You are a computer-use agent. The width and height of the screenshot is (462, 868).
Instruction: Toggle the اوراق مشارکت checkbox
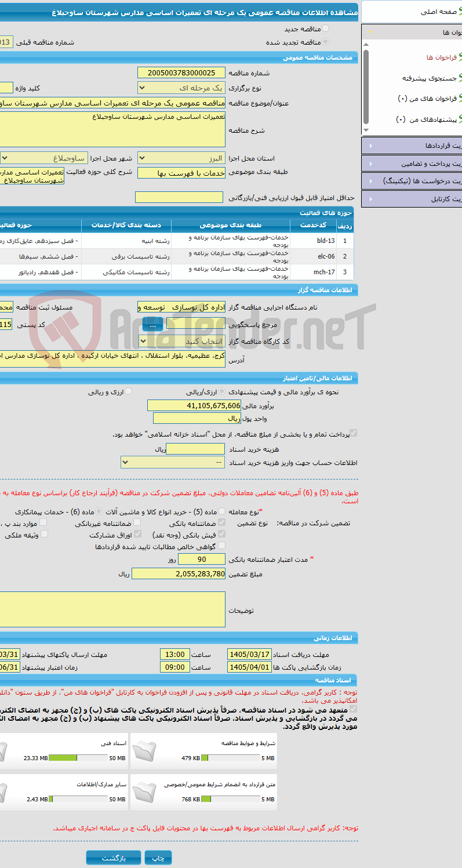137,534
